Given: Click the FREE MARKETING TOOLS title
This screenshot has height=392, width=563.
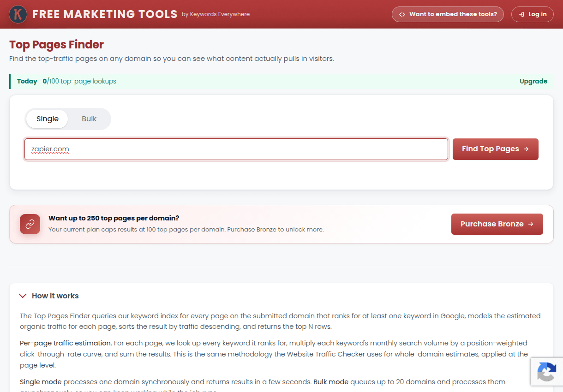Looking at the screenshot, I should [x=105, y=14].
